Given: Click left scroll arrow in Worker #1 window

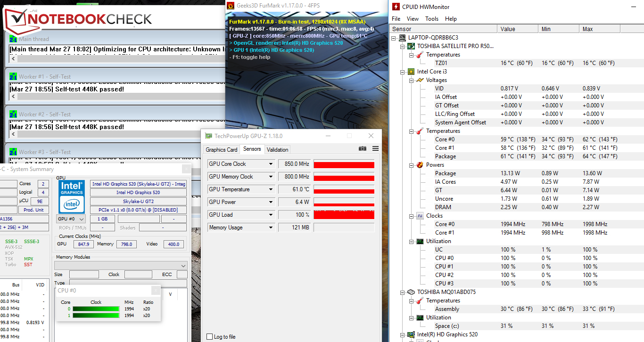Looking at the screenshot, I should click(13, 97).
